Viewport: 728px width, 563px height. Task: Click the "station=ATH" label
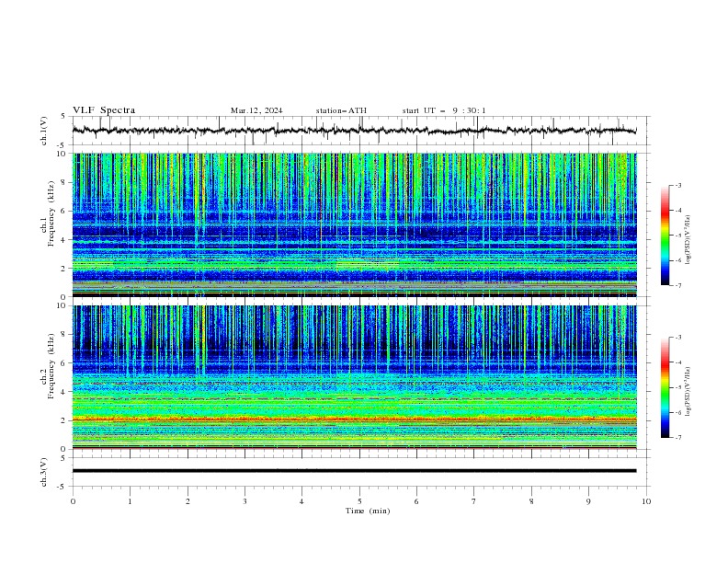coord(341,110)
